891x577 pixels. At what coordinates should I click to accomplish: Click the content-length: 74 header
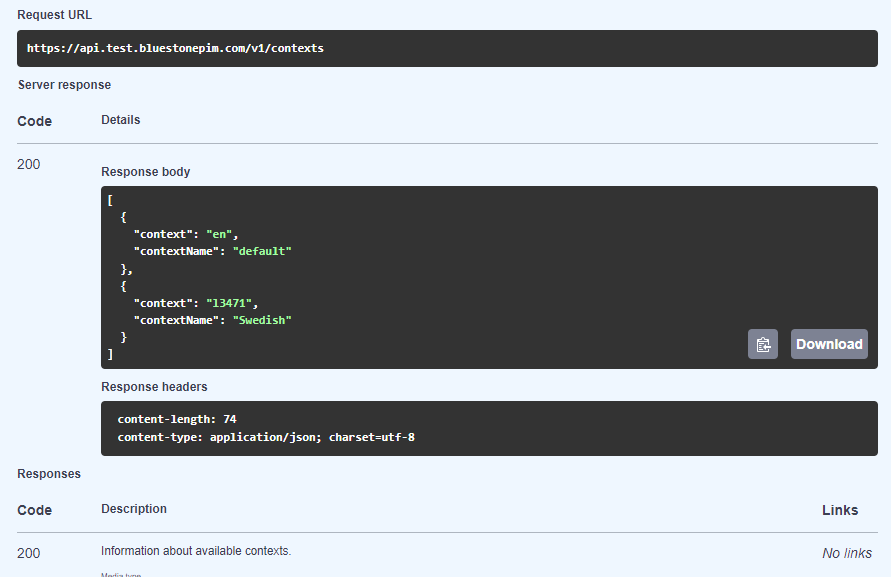[177, 419]
